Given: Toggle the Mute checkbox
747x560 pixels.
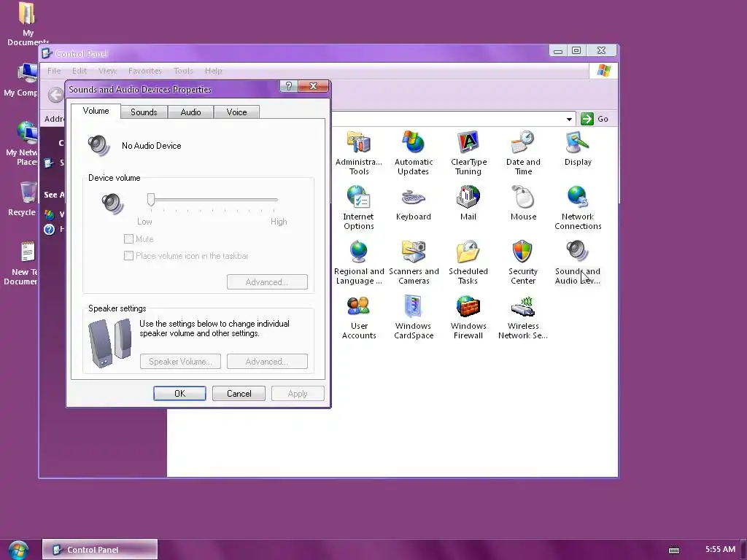Looking at the screenshot, I should tap(128, 239).
